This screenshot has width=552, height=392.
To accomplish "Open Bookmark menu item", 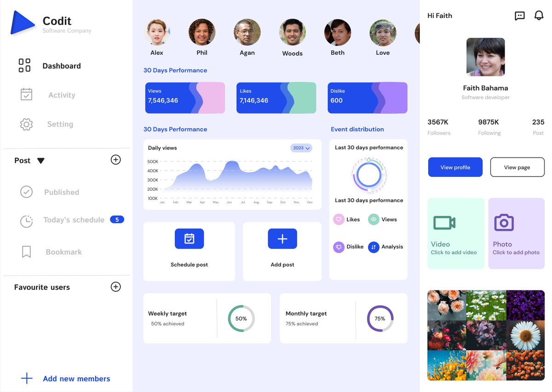I will coord(63,252).
